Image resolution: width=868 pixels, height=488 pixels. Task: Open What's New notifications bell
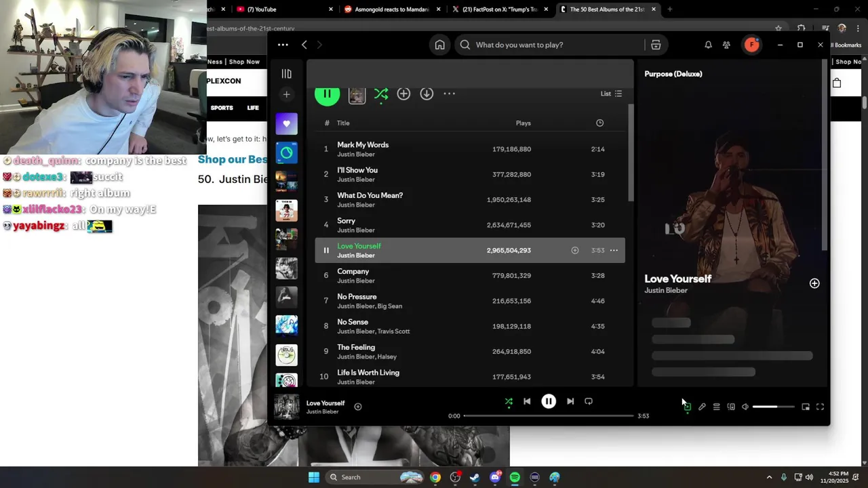(708, 45)
